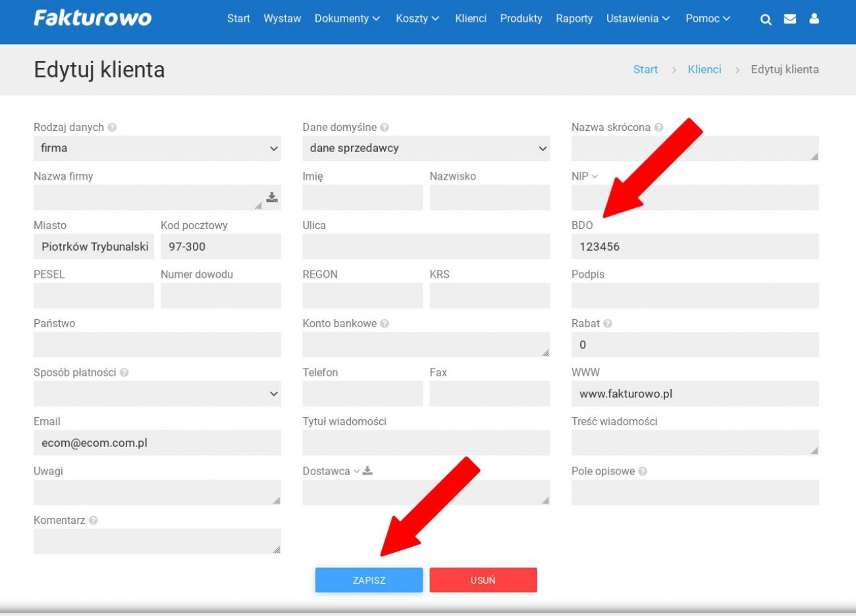This screenshot has height=616, width=856.
Task: Click the Fakturowo logo
Action: coord(93,18)
